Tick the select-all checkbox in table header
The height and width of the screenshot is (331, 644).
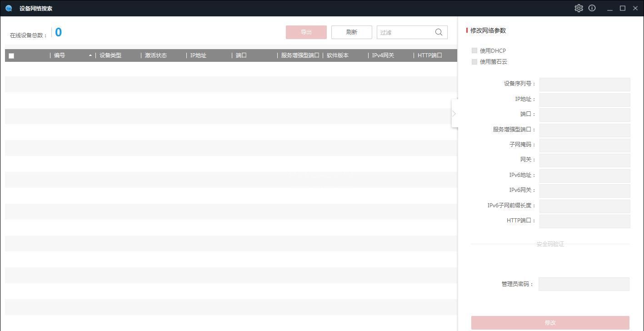point(11,56)
